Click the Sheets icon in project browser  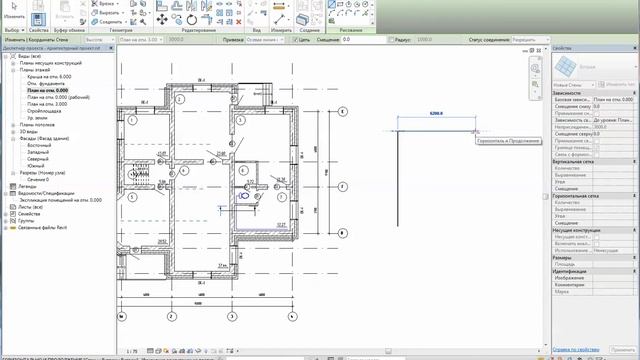point(13,207)
